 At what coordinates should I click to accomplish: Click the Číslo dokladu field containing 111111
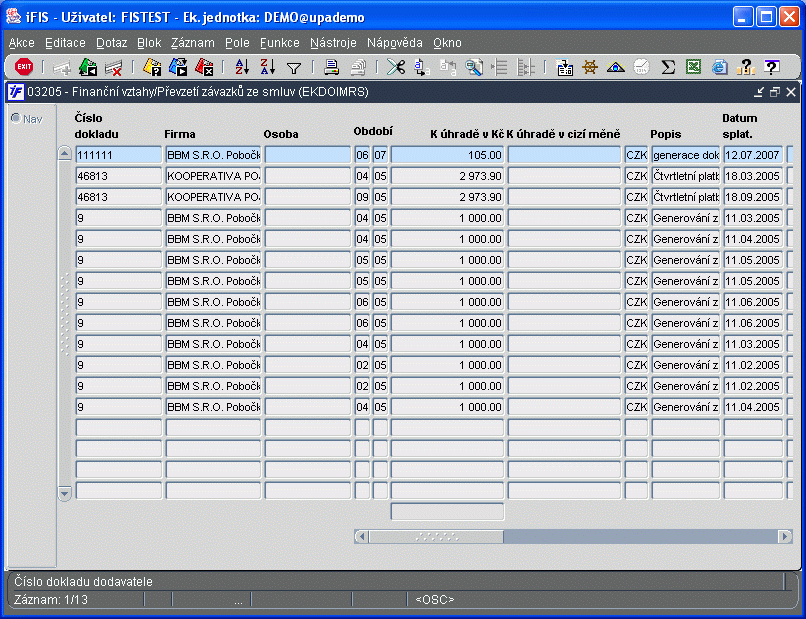pos(119,155)
